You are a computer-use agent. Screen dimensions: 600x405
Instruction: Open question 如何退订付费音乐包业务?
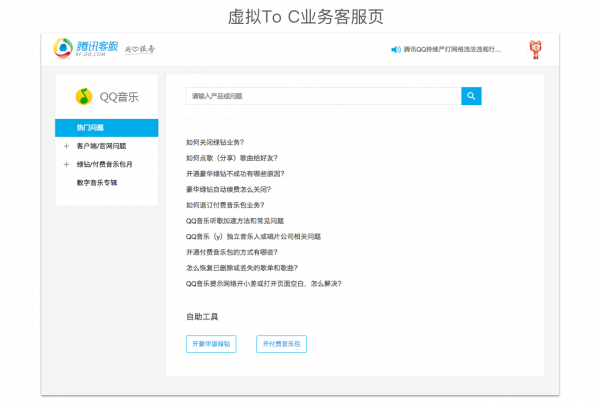pos(225,205)
